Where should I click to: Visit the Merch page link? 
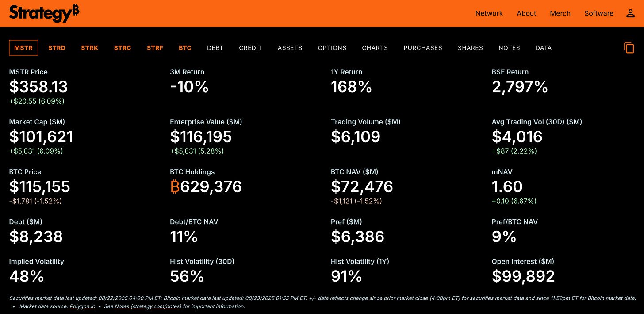coord(560,13)
